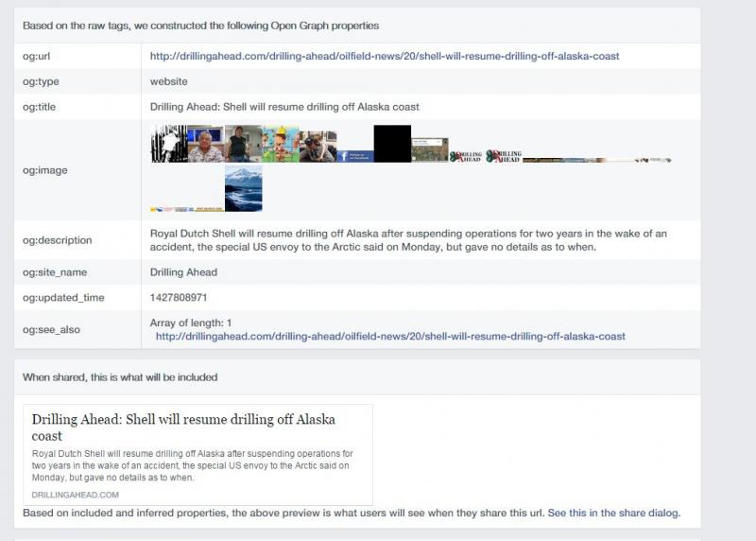Click the 'og:updated_time' property label
The width and height of the screenshot is (756, 541).
tap(63, 297)
